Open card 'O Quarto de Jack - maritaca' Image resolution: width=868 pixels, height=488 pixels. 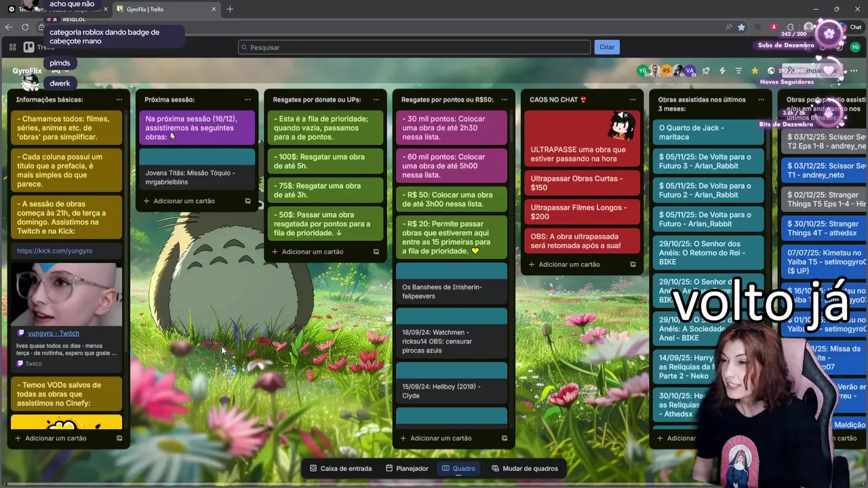[x=708, y=132]
